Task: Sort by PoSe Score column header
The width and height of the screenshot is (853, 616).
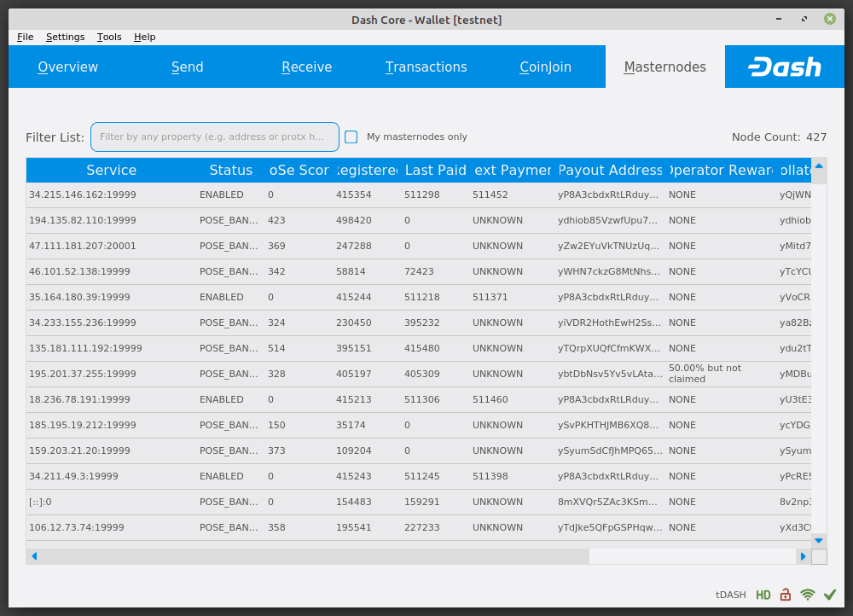Action: pyautogui.click(x=299, y=171)
